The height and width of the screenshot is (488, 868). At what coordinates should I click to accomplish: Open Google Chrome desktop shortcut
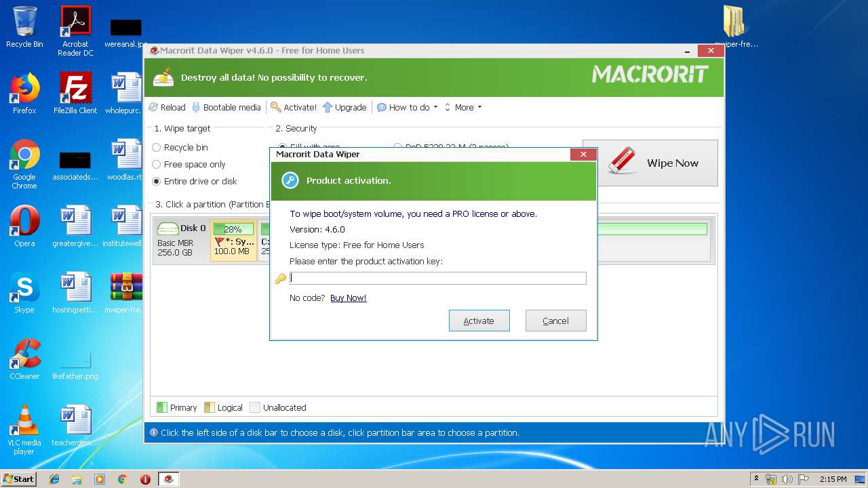pos(24,164)
